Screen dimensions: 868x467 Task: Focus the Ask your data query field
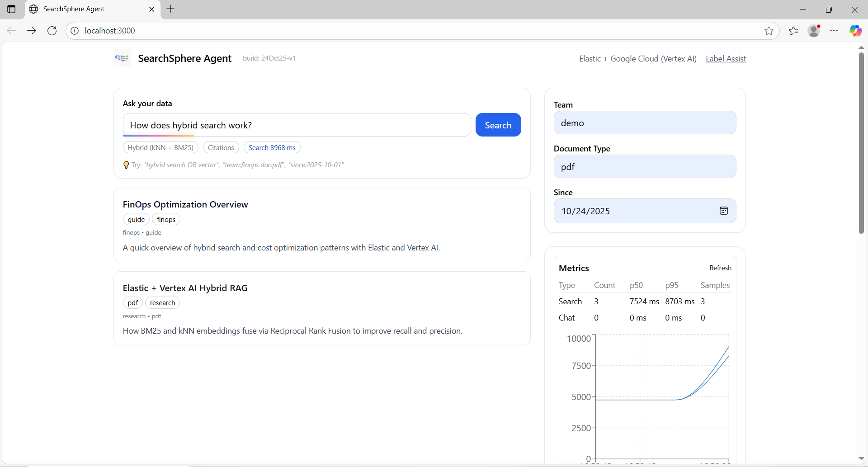pyautogui.click(x=297, y=125)
